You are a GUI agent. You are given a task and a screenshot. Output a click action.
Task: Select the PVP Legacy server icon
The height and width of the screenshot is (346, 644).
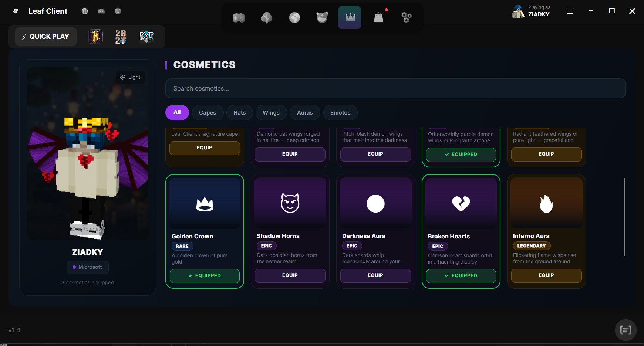(146, 37)
